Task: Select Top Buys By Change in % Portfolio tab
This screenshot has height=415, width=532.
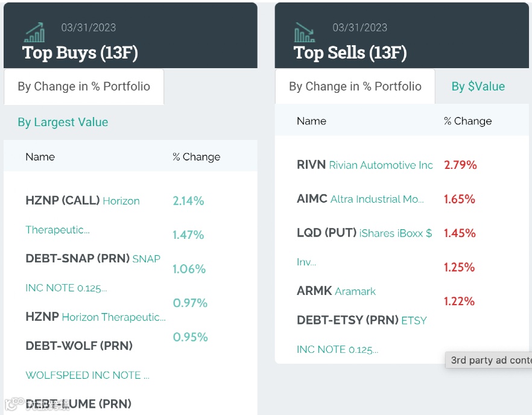Action: 84,86
